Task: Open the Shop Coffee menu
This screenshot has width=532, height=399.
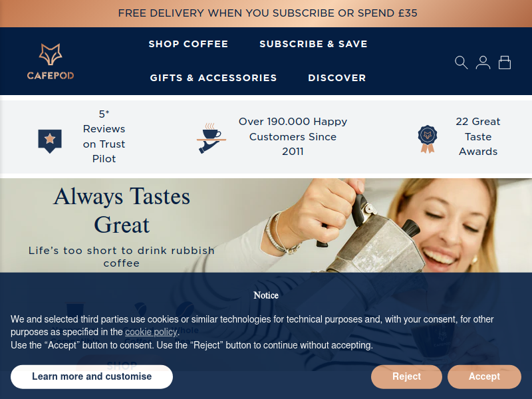Action: 188,44
